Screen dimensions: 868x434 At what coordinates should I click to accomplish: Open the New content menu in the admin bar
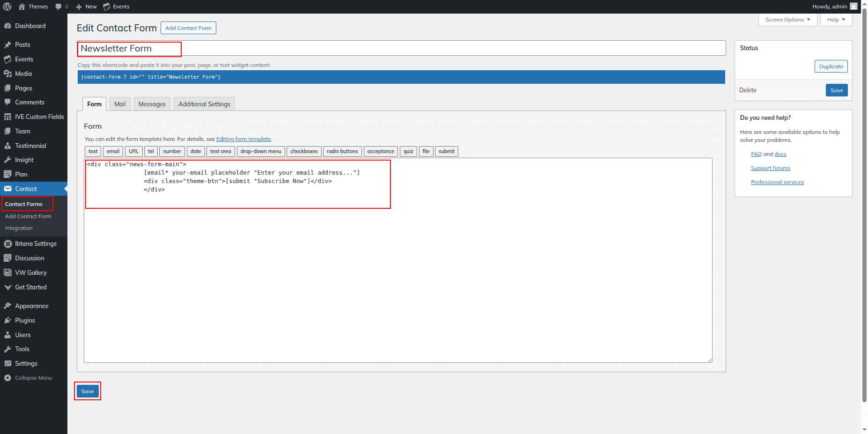click(x=86, y=7)
